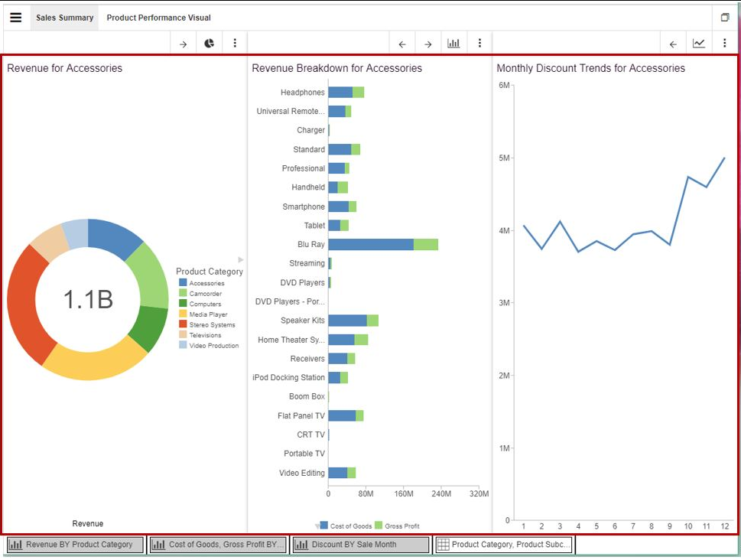Click Gross Profit legend swatch
The image size is (741, 560).
379,525
